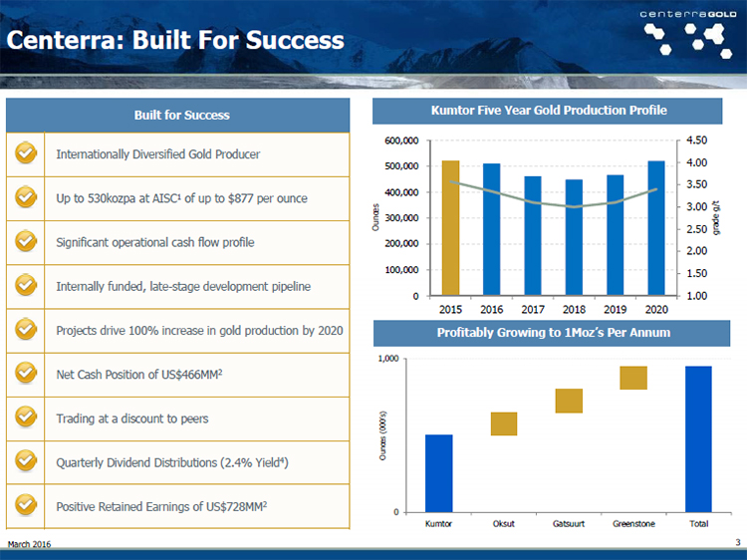Click the checkmark beside Projects drive 100% increase
The width and height of the screenshot is (747, 560).
26,330
